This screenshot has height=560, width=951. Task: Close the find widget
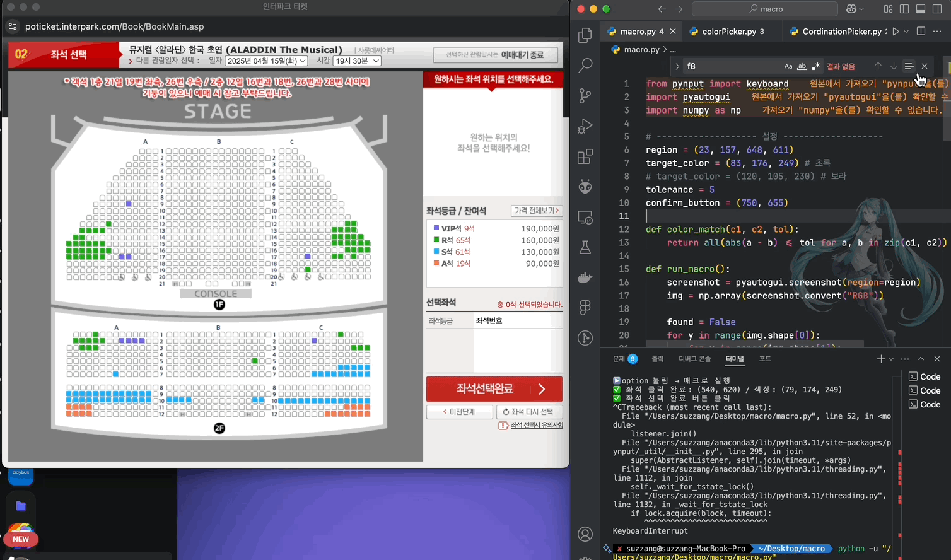click(925, 66)
